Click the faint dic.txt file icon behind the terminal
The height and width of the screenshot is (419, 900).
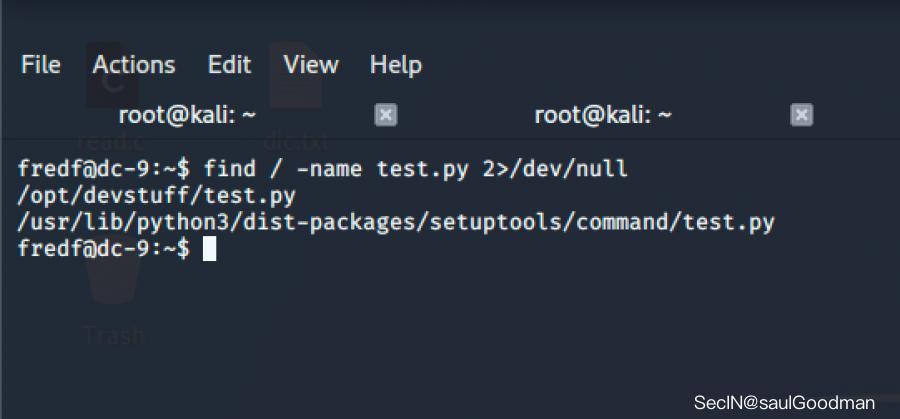pyautogui.click(x=296, y=76)
